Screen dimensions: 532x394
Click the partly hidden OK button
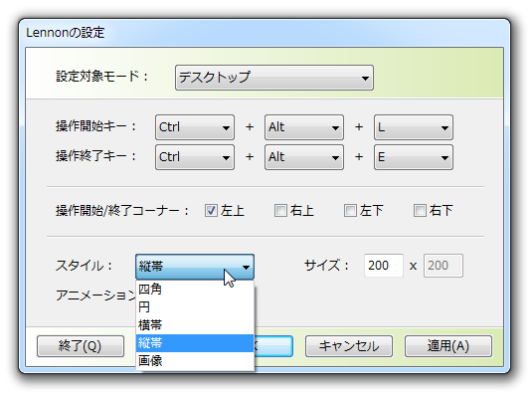tap(273, 346)
